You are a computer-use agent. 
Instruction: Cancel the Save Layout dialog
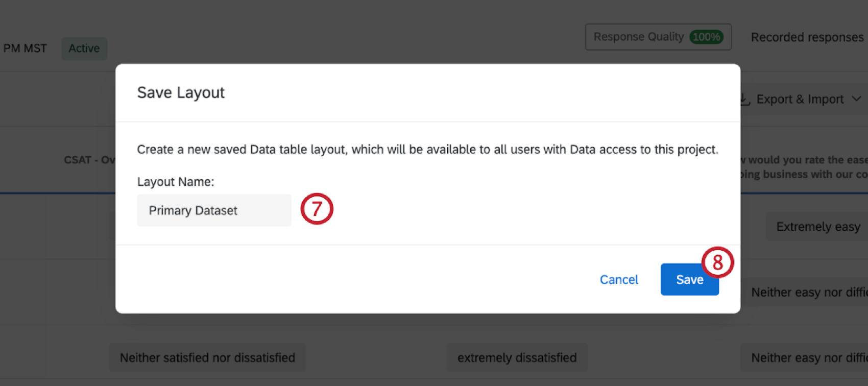619,280
